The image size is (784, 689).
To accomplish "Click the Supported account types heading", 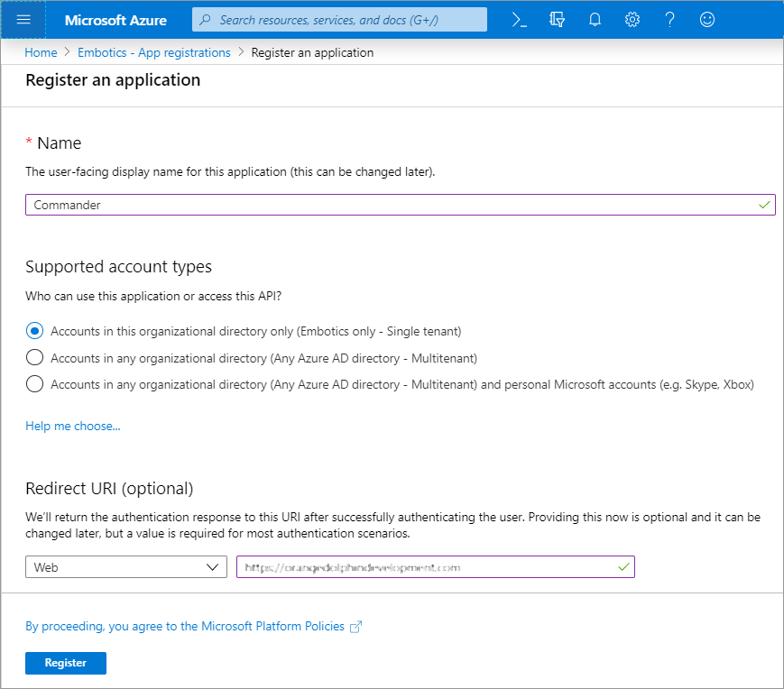I will point(118,267).
